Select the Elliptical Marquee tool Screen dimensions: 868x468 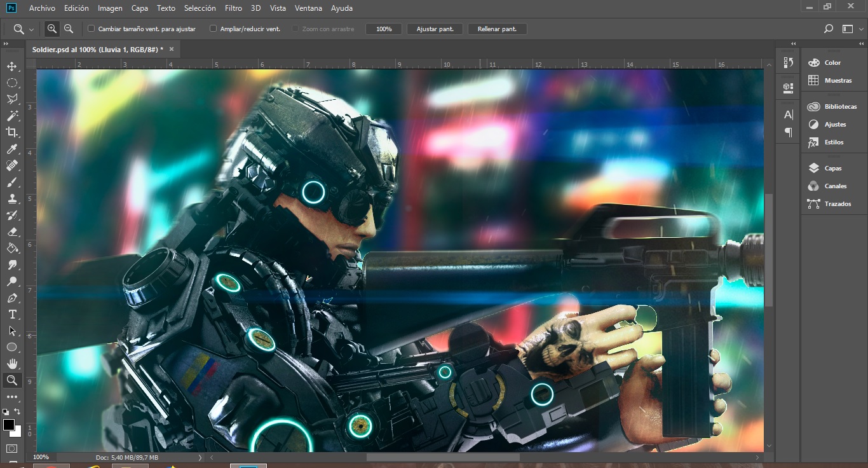coord(12,83)
